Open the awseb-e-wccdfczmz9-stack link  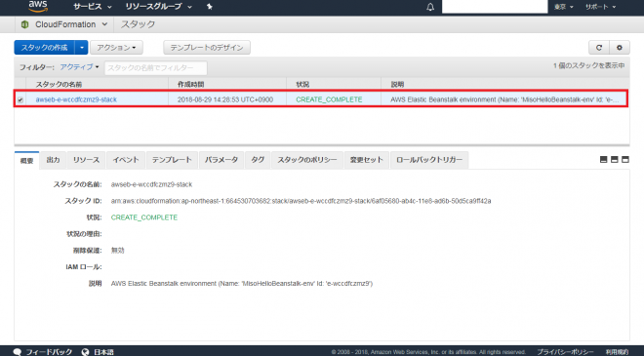tap(76, 99)
